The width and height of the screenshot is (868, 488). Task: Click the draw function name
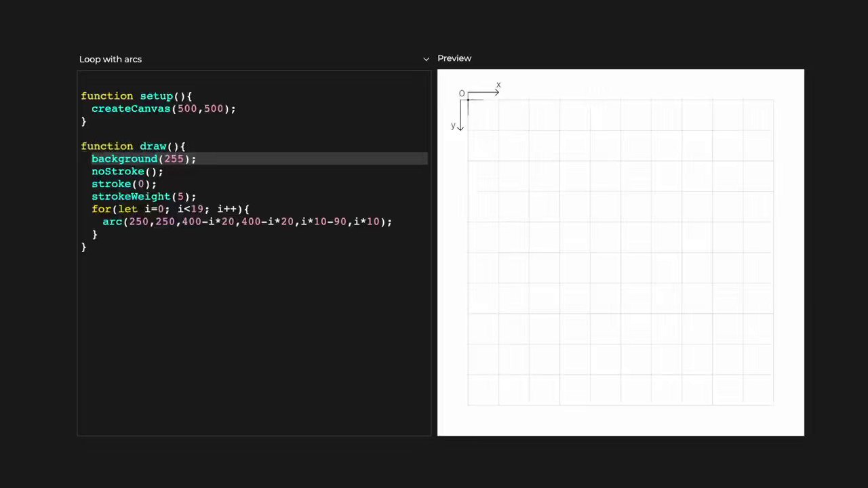[153, 146]
